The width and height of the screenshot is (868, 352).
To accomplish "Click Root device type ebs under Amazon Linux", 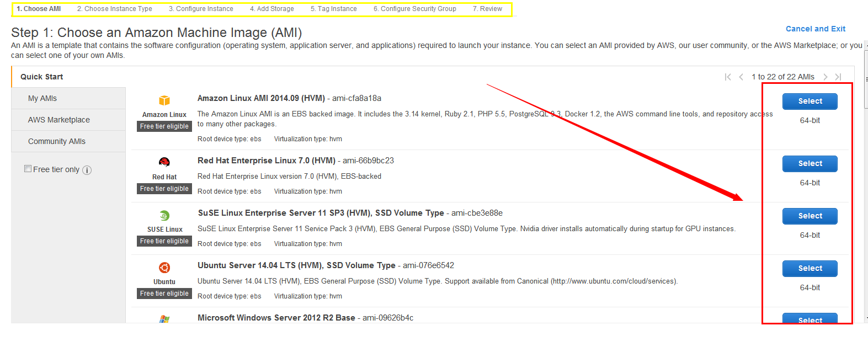I will pyautogui.click(x=230, y=139).
